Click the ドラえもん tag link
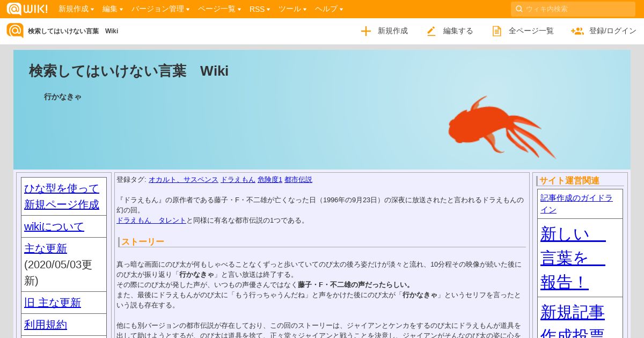The image size is (644, 338). (238, 180)
